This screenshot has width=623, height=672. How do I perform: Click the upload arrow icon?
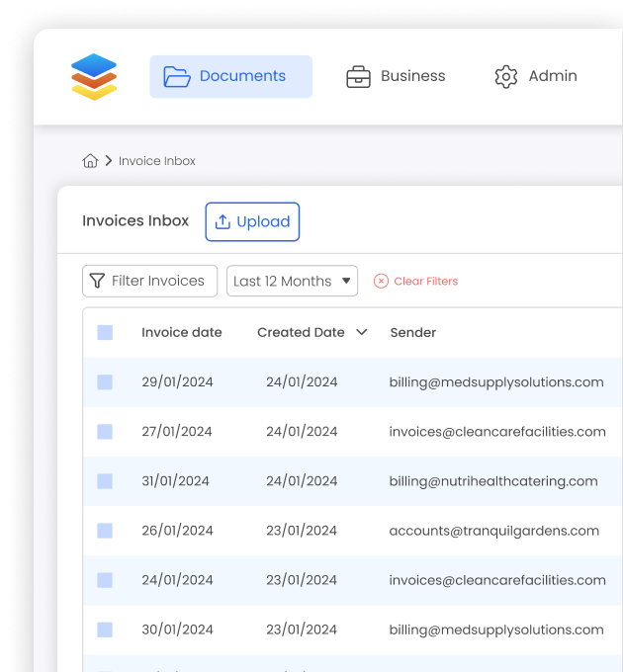(x=222, y=222)
